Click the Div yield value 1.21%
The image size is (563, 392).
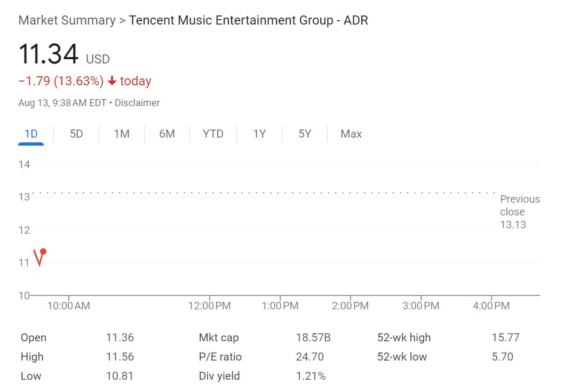click(x=311, y=376)
